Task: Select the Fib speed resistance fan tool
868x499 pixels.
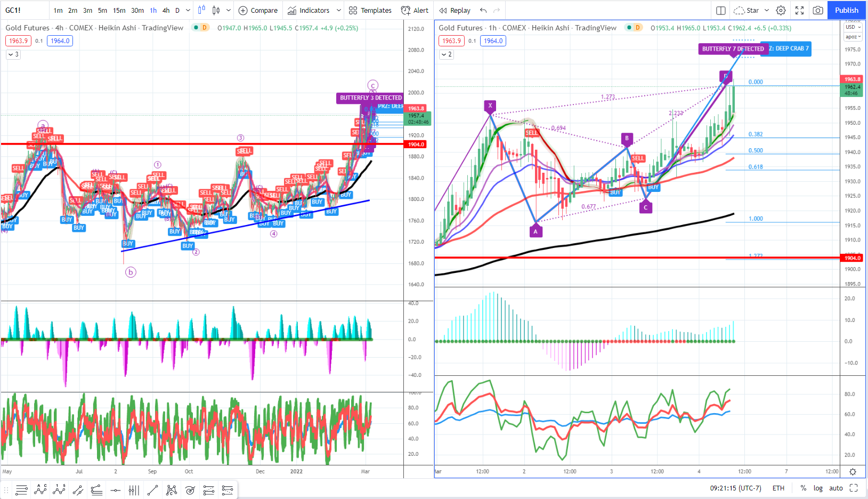Action: click(x=228, y=490)
